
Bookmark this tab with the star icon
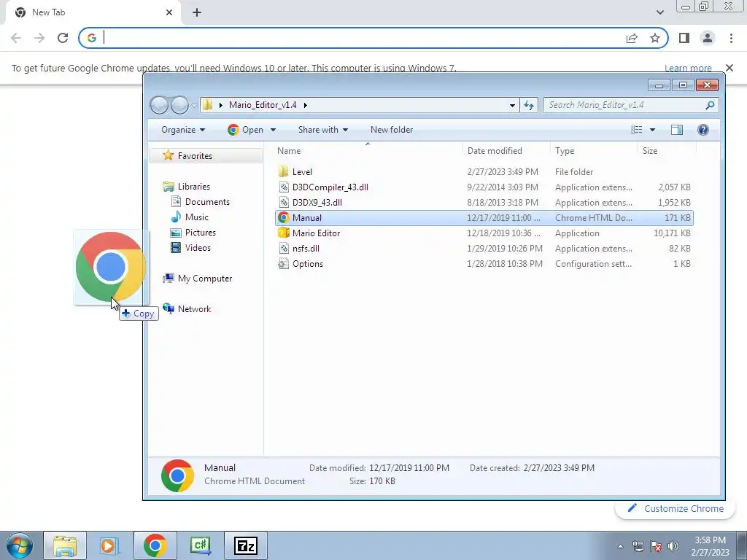655,38
